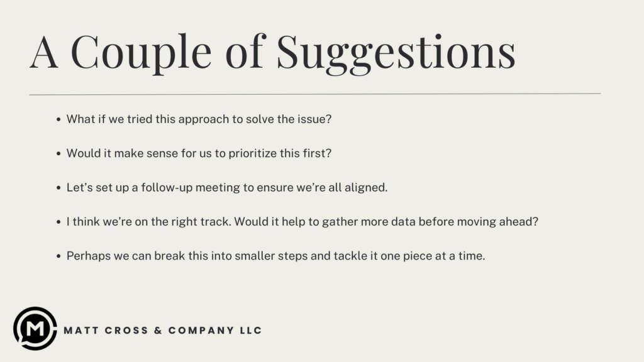644x362 pixels.
Task: Select the sentence about prioritizing this first
Action: tap(199, 153)
